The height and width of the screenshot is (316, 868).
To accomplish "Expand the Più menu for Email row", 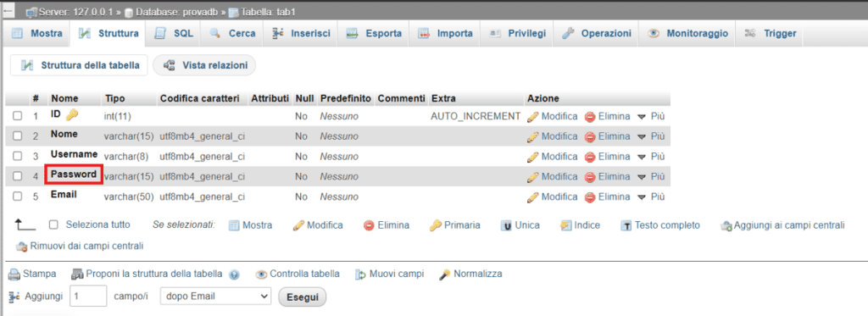I will [650, 197].
